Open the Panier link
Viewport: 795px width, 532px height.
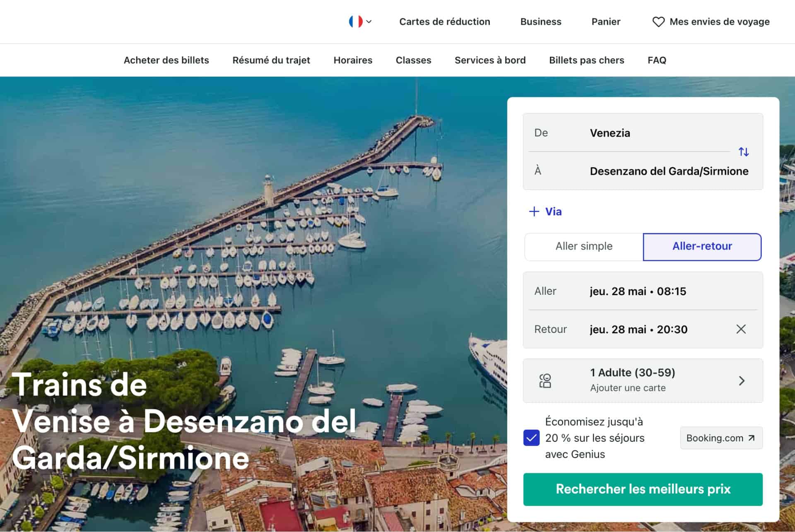[x=605, y=22]
